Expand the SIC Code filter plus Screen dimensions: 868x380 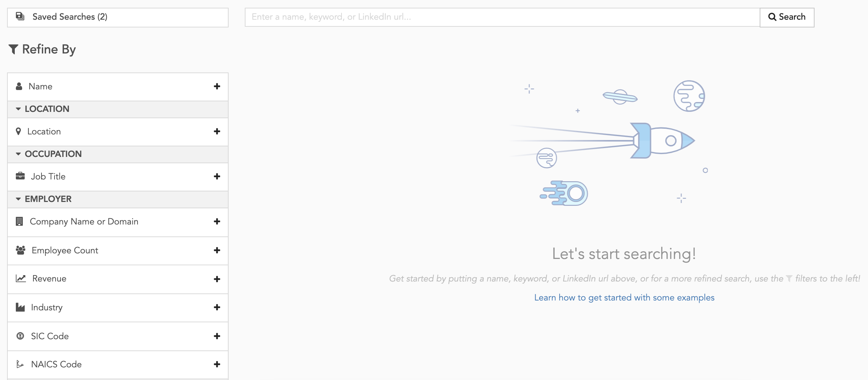click(217, 336)
